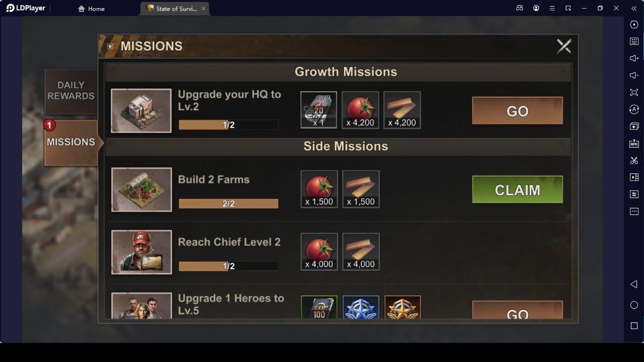Click the Reach Chief Level progress bar
644x362 pixels.
click(228, 266)
